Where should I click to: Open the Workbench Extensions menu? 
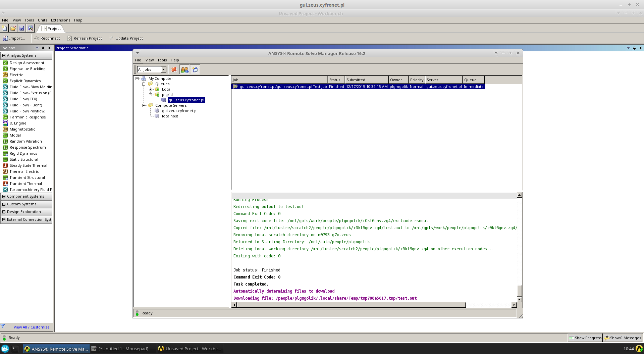(60, 20)
